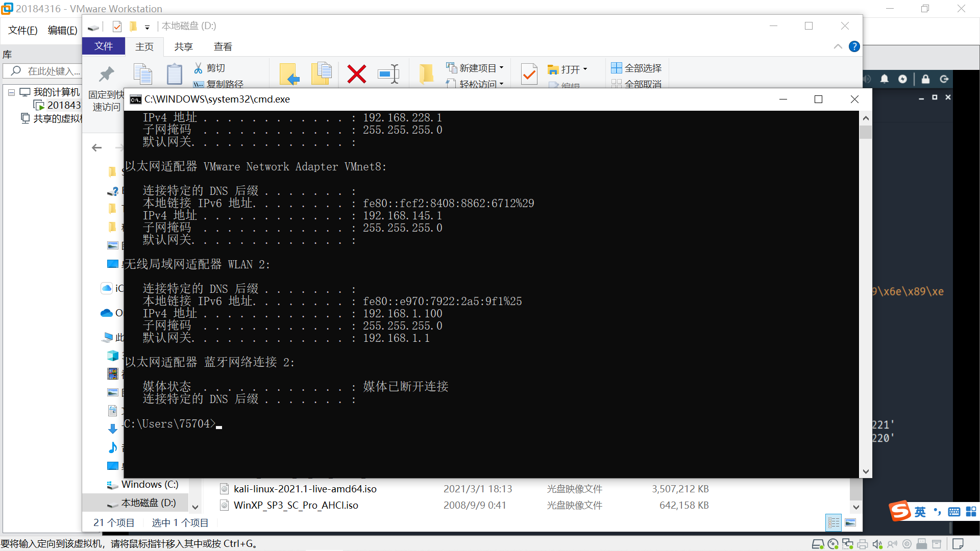980x551 pixels.
Task: Collapse the ribbon with the chevron
Action: tap(838, 46)
